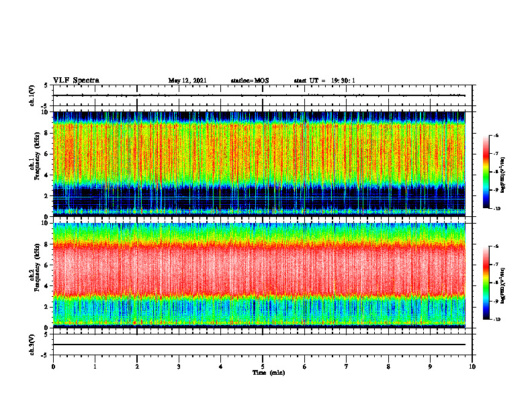
Task: Click the "4" kHz tick on ch.1 frequency axis
Action: (x=47, y=175)
